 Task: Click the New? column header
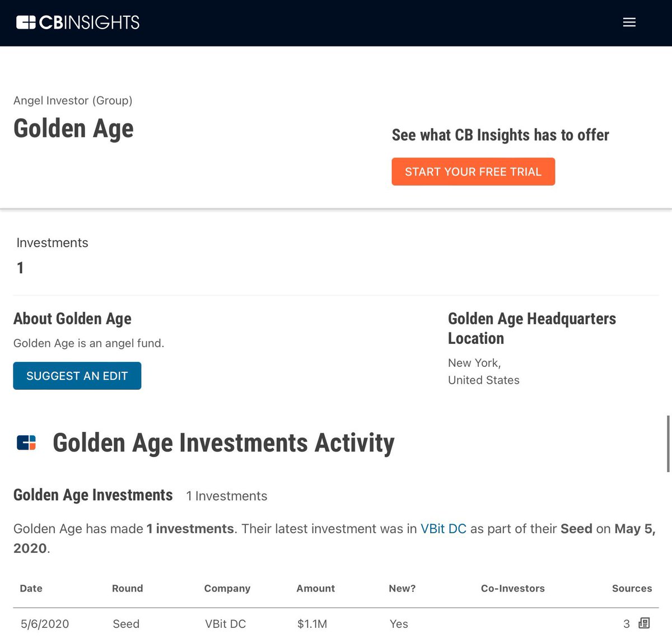tap(403, 588)
